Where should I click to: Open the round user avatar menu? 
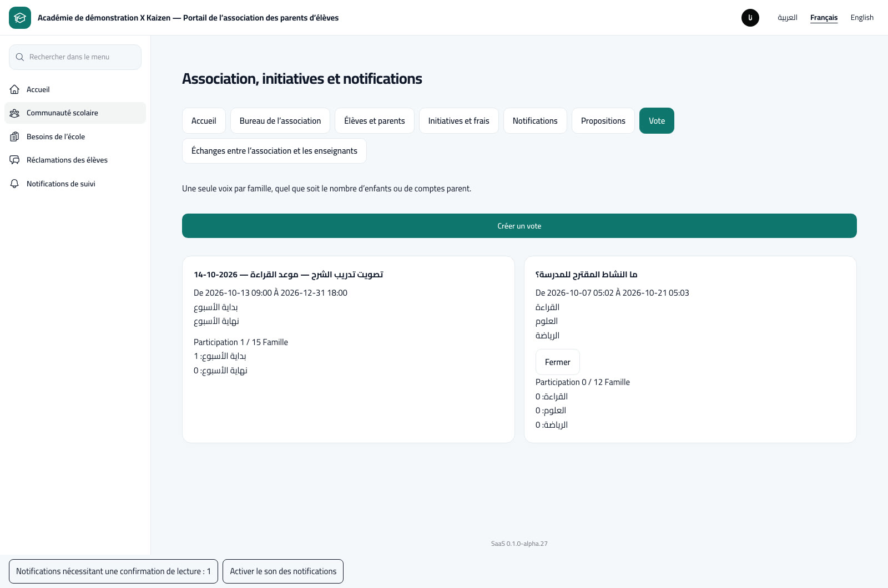tap(750, 18)
